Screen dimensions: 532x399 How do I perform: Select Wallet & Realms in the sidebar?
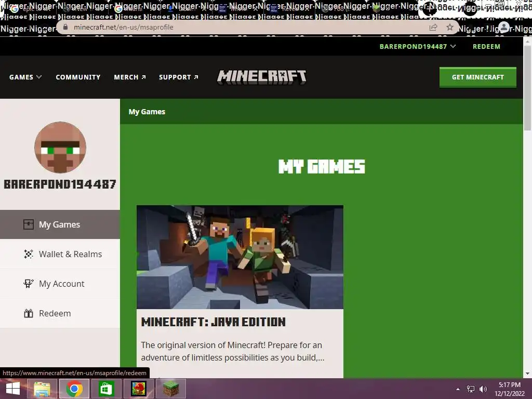[60, 254]
